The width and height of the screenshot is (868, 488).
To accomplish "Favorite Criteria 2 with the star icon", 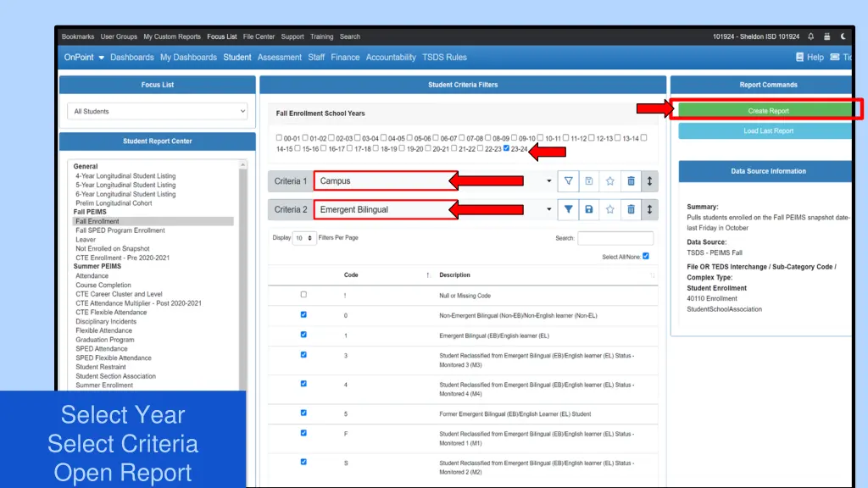I will click(610, 210).
